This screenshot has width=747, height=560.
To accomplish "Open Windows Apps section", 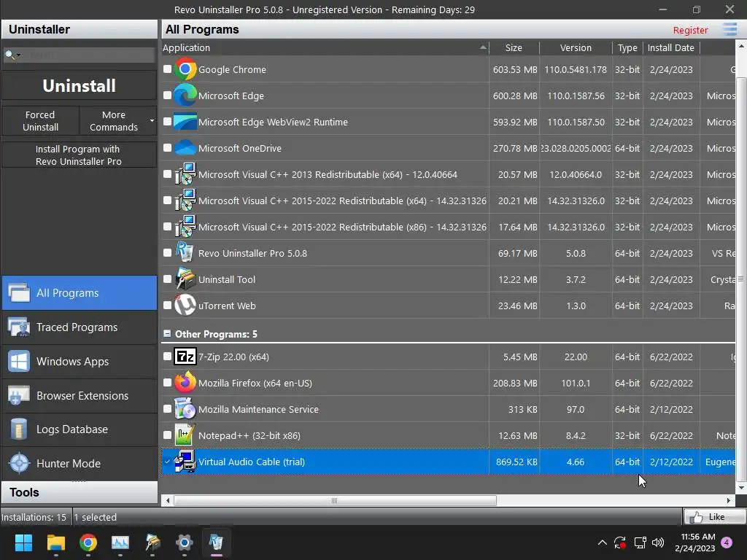I will (x=80, y=362).
